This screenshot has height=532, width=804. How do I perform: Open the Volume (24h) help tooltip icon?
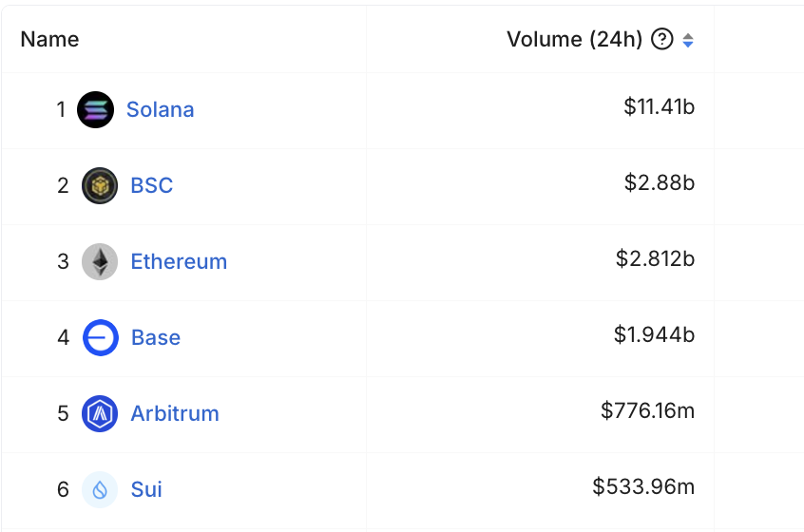click(x=662, y=39)
